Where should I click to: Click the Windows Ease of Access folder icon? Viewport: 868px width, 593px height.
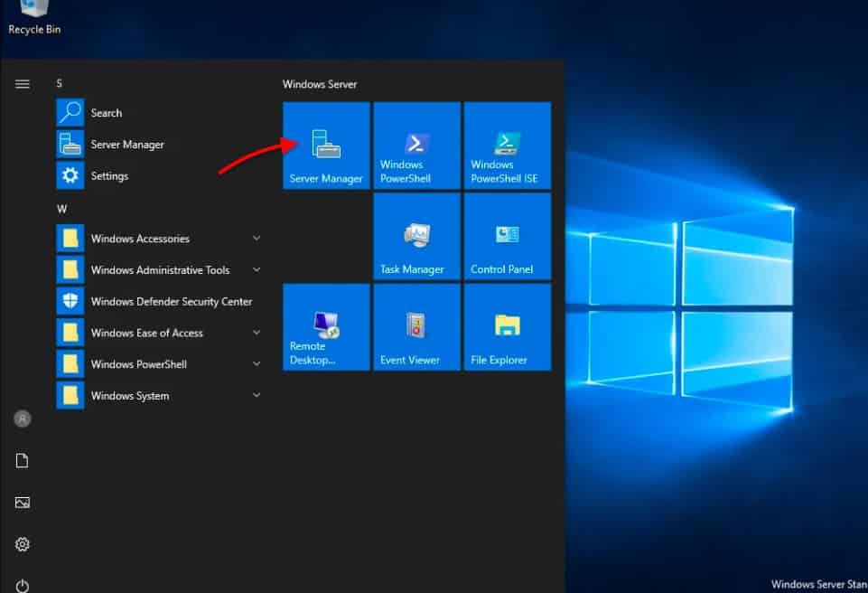(x=70, y=333)
